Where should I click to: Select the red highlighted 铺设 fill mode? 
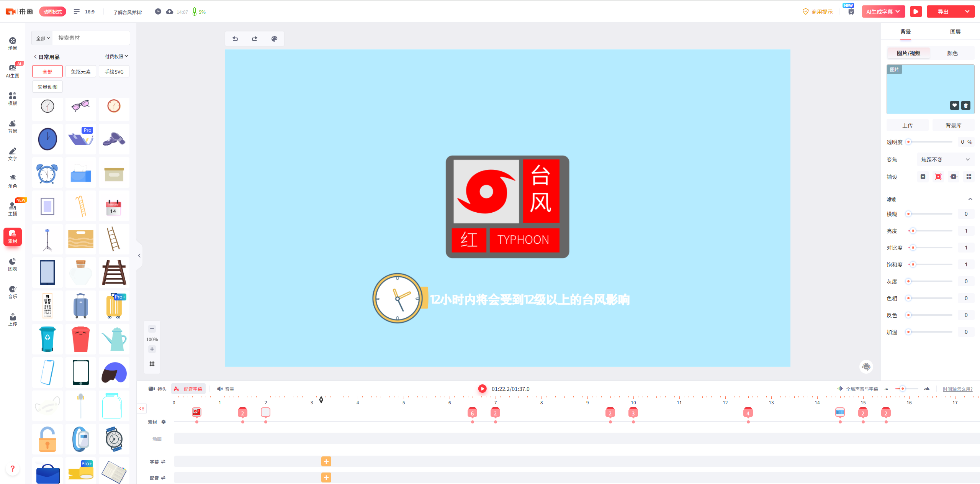pyautogui.click(x=938, y=177)
